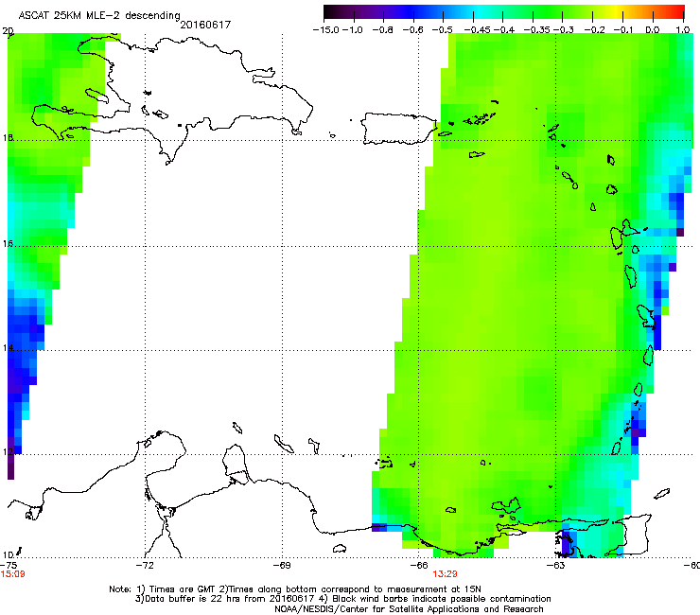Click the latitude label 14 on left axis
The width and height of the screenshot is (700, 615).
[x=8, y=347]
